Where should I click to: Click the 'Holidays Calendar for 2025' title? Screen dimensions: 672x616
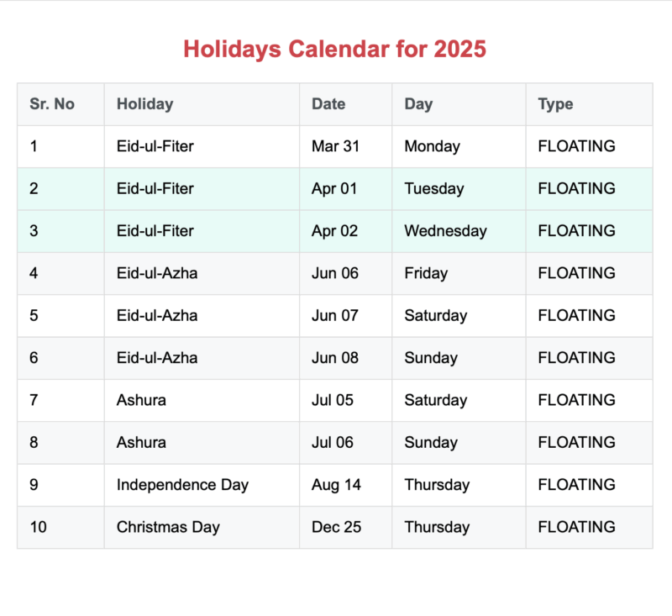334,49
